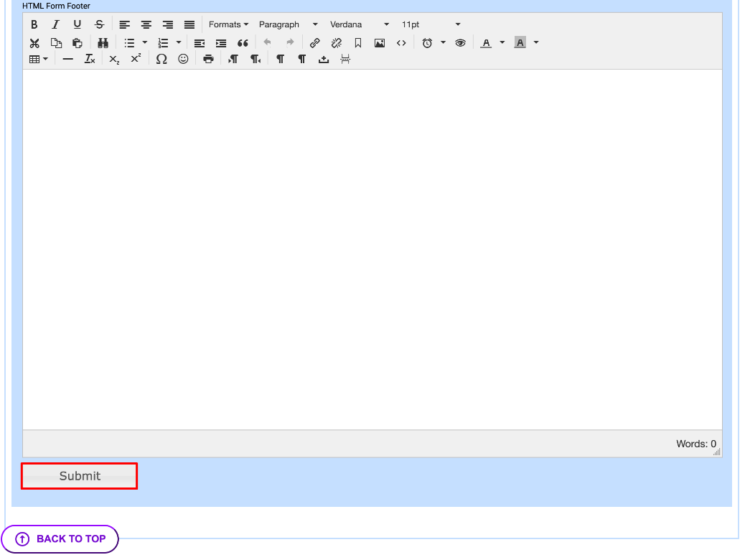Insert a horizontal line
The image size is (745, 560).
(68, 60)
